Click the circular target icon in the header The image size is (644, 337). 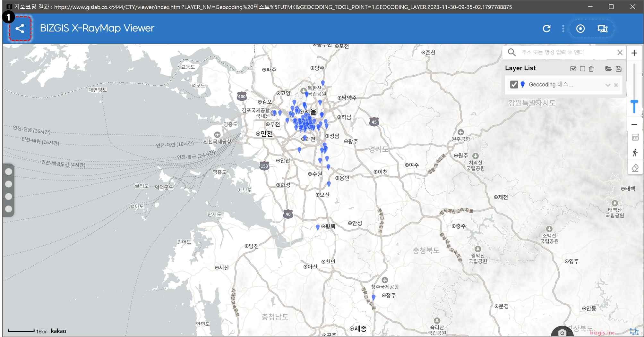[580, 29]
